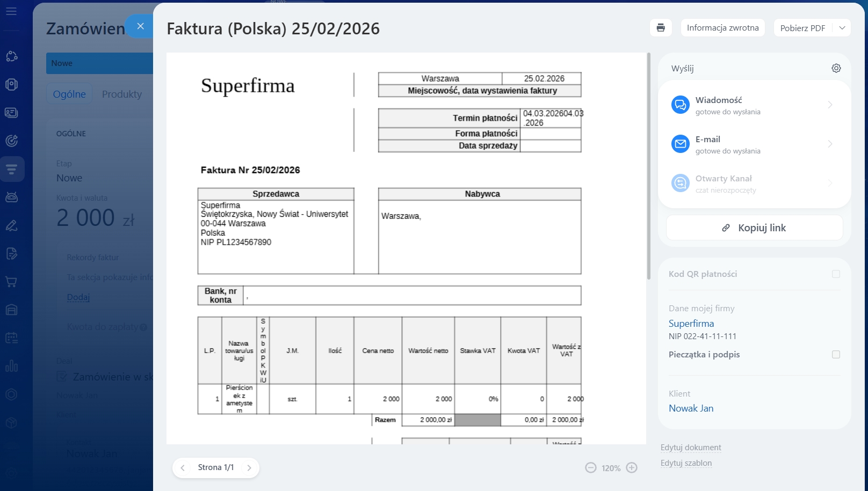Open the send settings gear
This screenshot has height=491, width=868.
[836, 68]
